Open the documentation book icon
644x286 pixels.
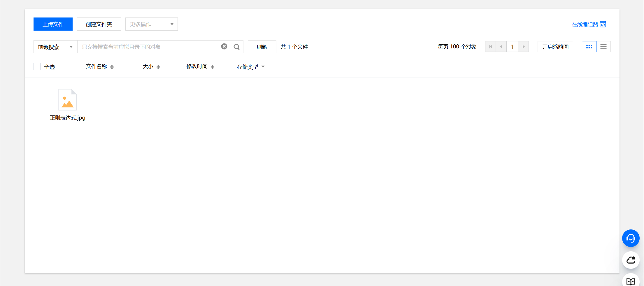click(x=631, y=281)
